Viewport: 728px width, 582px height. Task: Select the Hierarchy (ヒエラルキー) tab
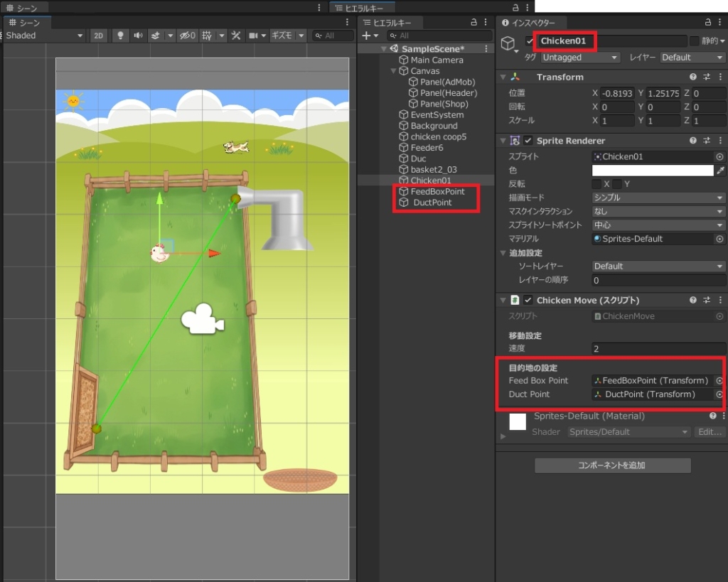click(388, 23)
